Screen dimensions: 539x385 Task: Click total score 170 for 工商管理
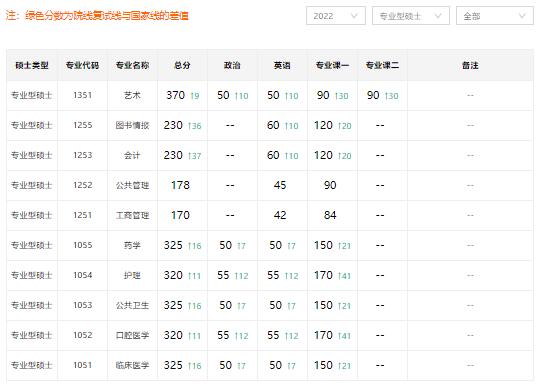pyautogui.click(x=180, y=215)
